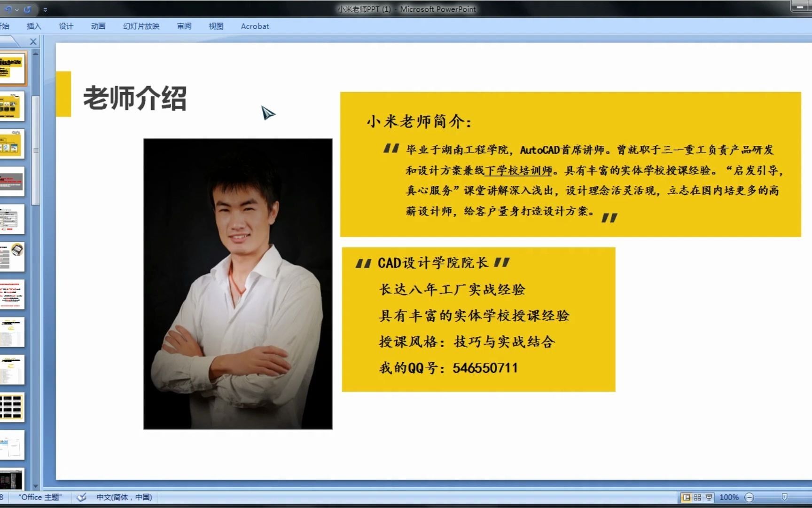
Task: Toggle the Normal view button active state
Action: (687, 497)
